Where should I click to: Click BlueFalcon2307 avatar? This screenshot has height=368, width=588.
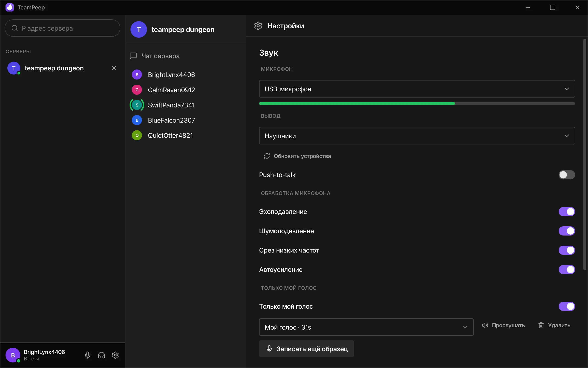pyautogui.click(x=137, y=120)
